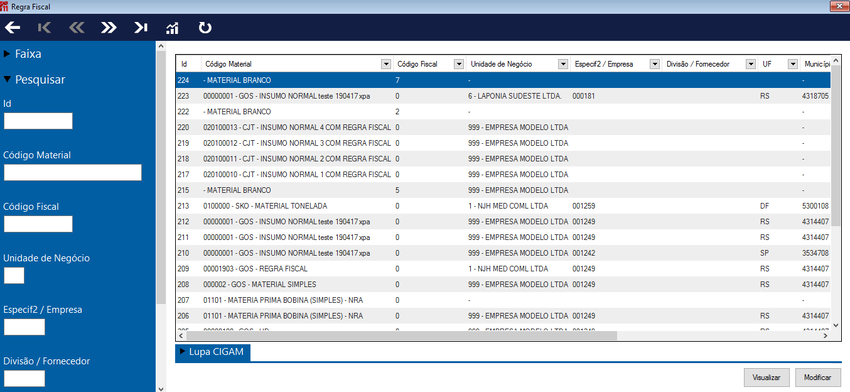Select row INSUMO NORMAL 4 COM REGRA FISCAL
The image size is (850, 392).
pos(503,127)
